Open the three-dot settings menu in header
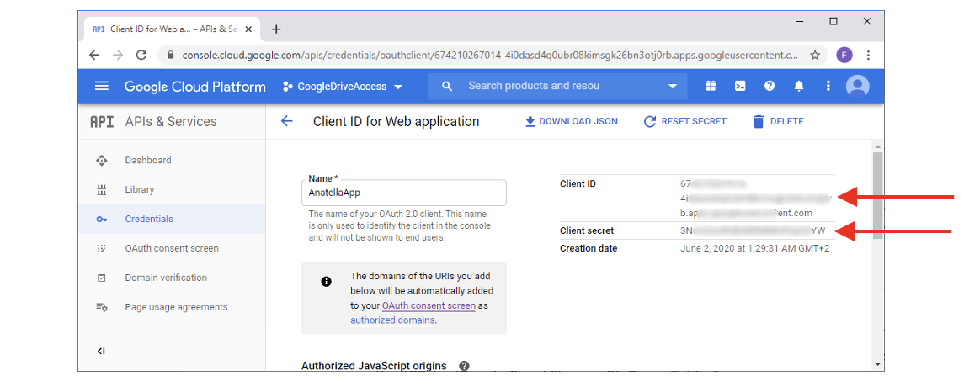This screenshot has height=392, width=980. (x=828, y=86)
